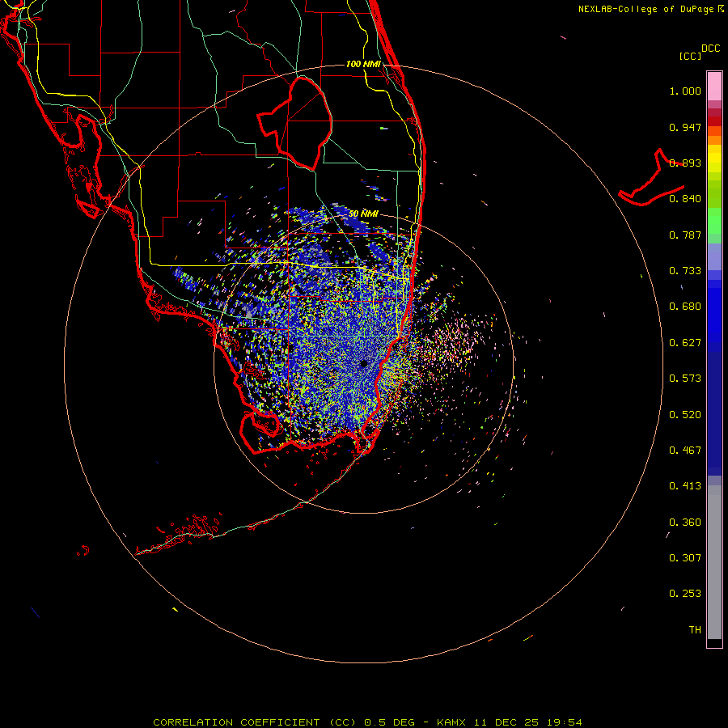Click the 0.253 scale label
728x728 pixels.
pyautogui.click(x=685, y=594)
